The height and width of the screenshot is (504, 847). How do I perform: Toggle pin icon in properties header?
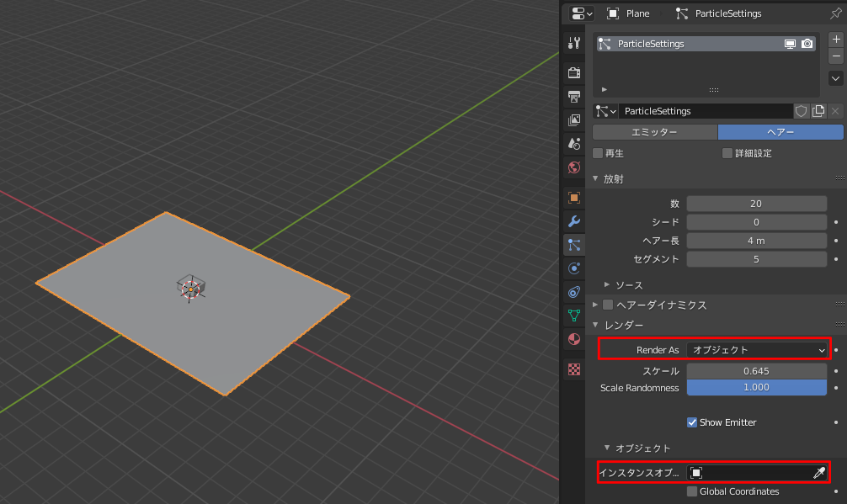836,13
